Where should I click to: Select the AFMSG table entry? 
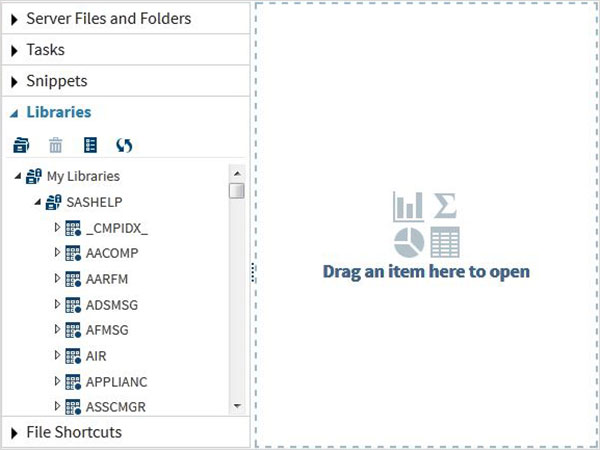point(107,330)
